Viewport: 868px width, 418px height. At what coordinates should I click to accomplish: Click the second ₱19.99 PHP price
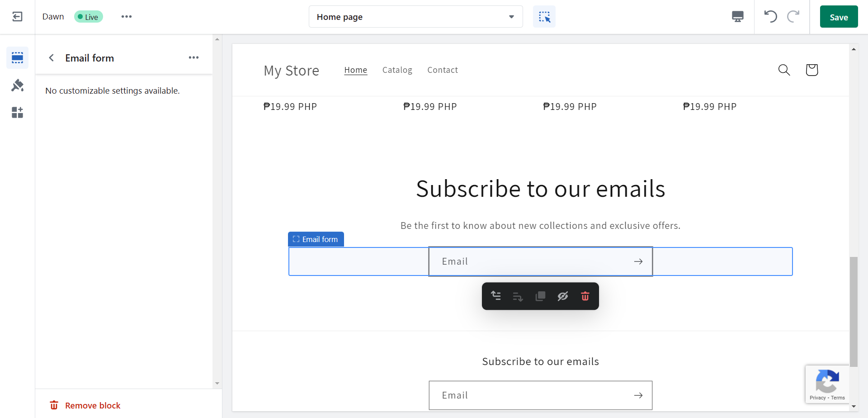[430, 107]
